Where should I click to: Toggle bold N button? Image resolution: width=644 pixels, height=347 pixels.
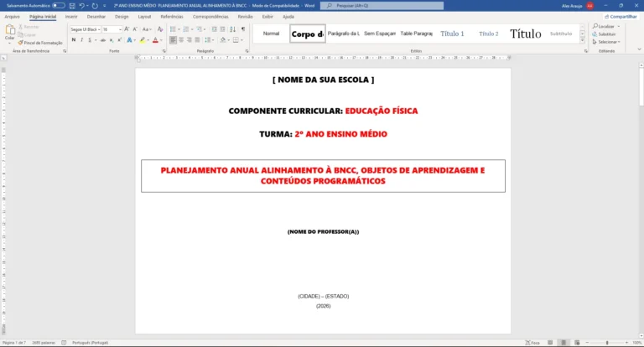(x=74, y=40)
